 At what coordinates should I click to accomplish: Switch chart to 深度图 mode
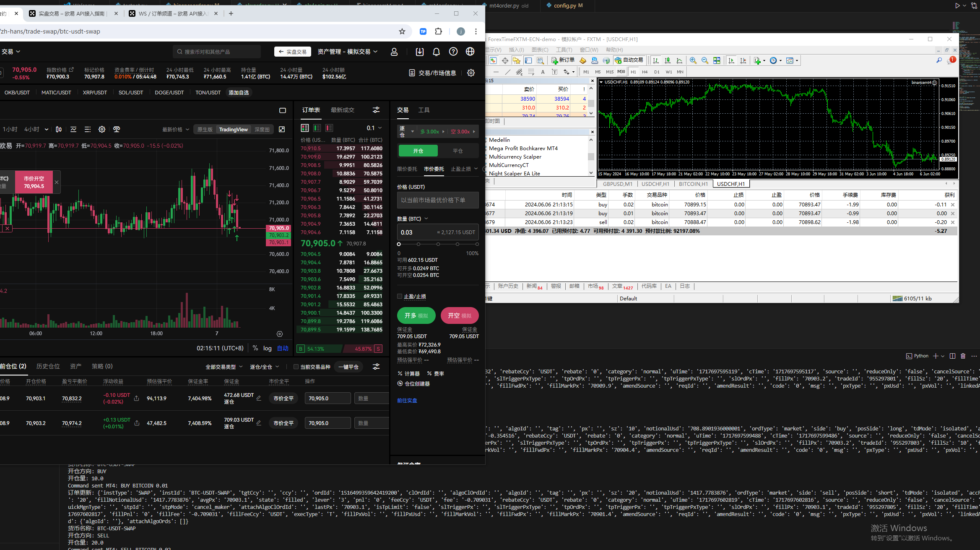point(262,130)
